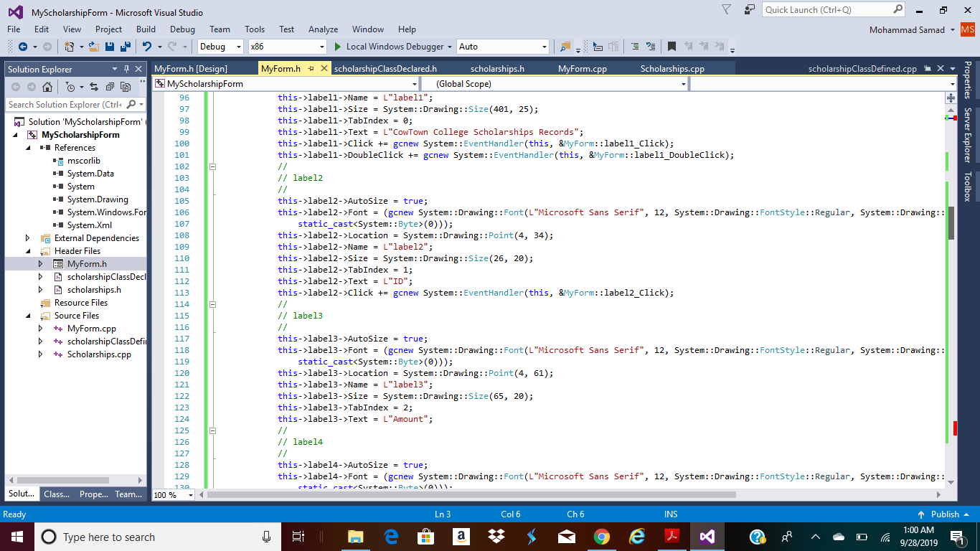This screenshot has width=980, height=551.
Task: Open the Analyze menu
Action: pos(323,29)
